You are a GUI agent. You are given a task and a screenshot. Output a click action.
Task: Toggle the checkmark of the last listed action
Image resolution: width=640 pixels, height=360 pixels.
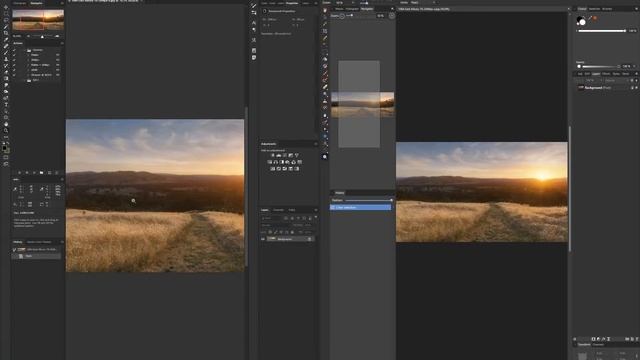pos(14,75)
